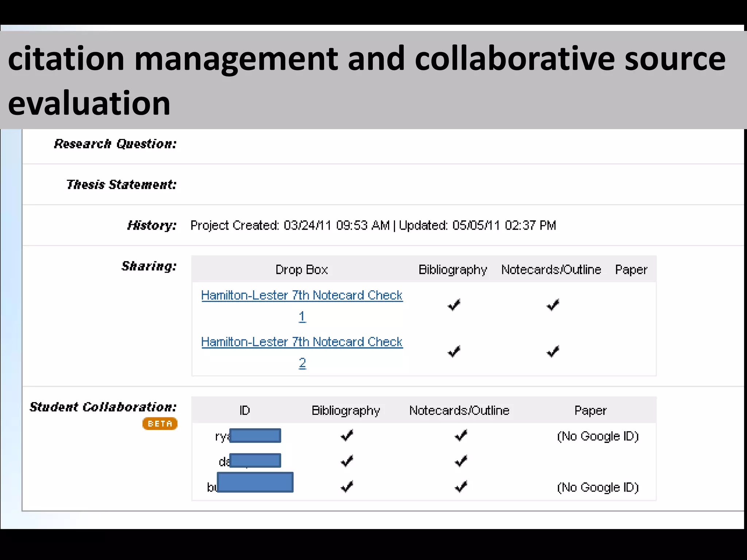
Task: Click Bibliography checkmark for Notecard Check 1
Action: (x=454, y=304)
